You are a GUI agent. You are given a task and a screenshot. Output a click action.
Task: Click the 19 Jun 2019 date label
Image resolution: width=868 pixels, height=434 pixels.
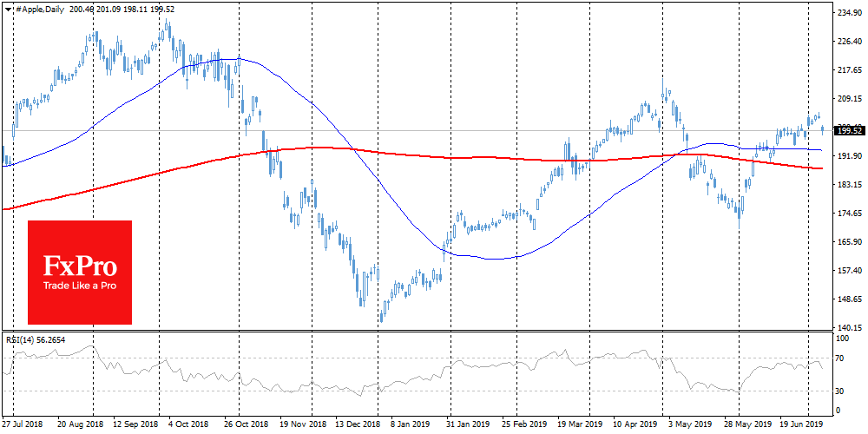pos(802,427)
